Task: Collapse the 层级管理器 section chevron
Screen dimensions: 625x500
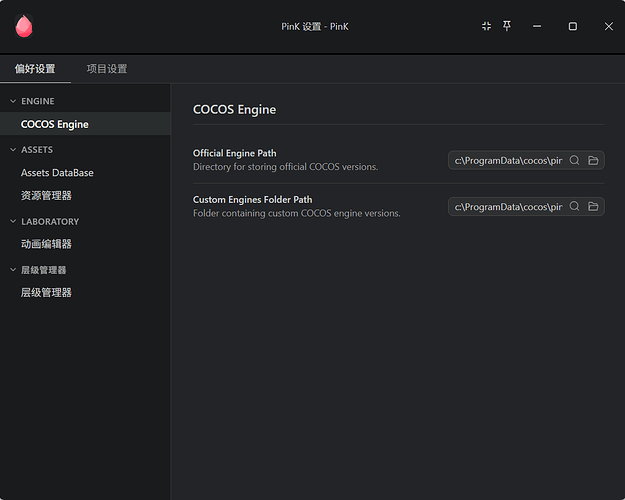Action: pyautogui.click(x=13, y=270)
